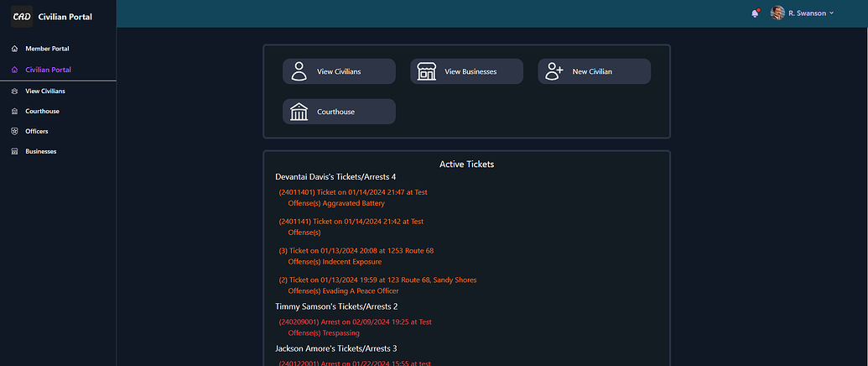
Task: Create a New Civilian via card button
Action: pos(595,71)
